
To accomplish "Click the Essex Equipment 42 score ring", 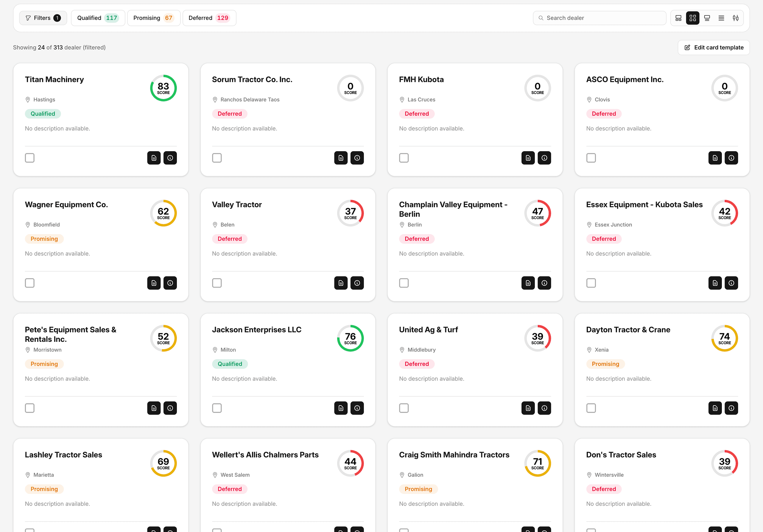I will click(725, 213).
